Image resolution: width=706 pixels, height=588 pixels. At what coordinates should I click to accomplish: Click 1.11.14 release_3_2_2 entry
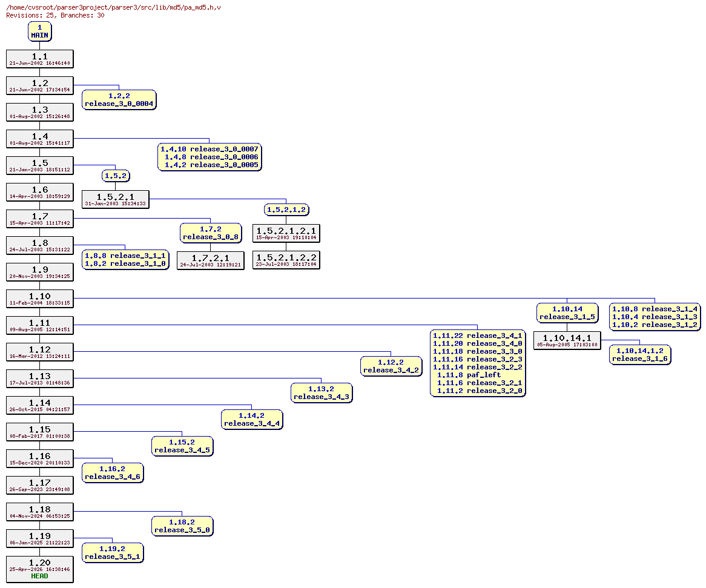[477, 367]
